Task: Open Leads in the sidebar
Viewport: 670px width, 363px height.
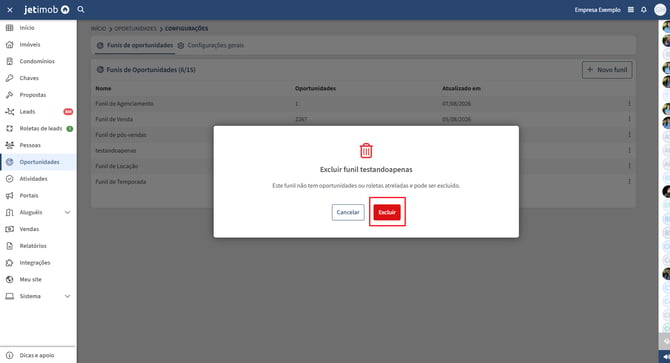Action: 27,111
